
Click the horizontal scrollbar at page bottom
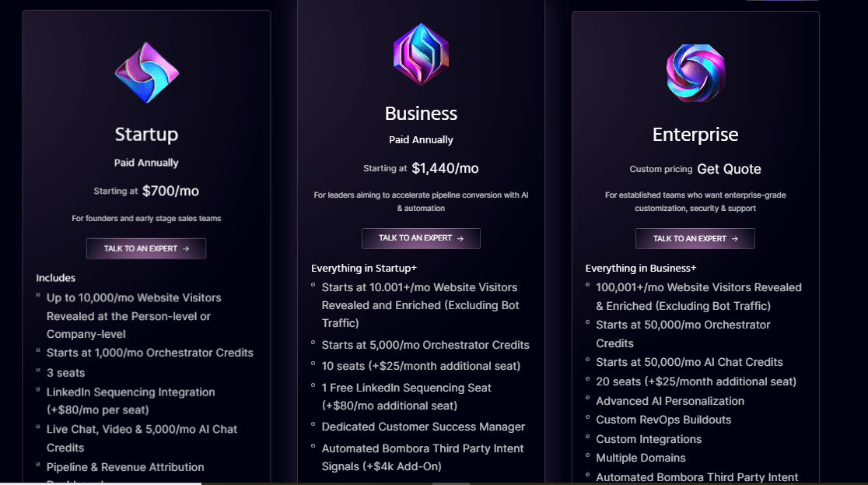point(434,483)
